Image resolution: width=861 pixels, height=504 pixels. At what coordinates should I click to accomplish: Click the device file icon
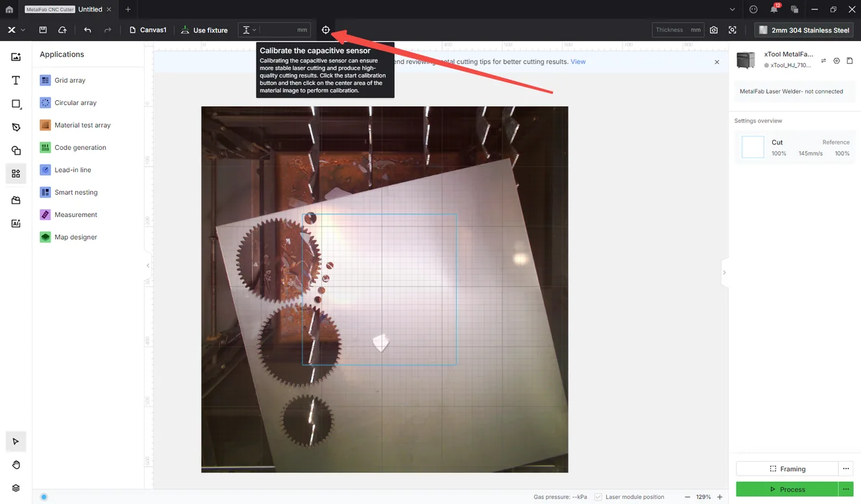point(850,60)
